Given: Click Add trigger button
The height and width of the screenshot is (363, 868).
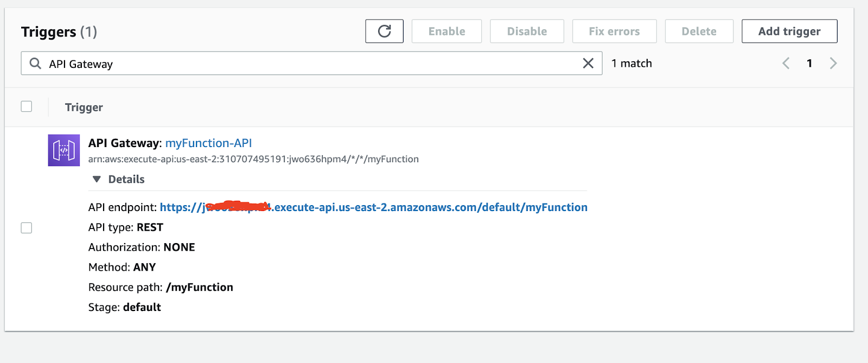Looking at the screenshot, I should 789,31.
